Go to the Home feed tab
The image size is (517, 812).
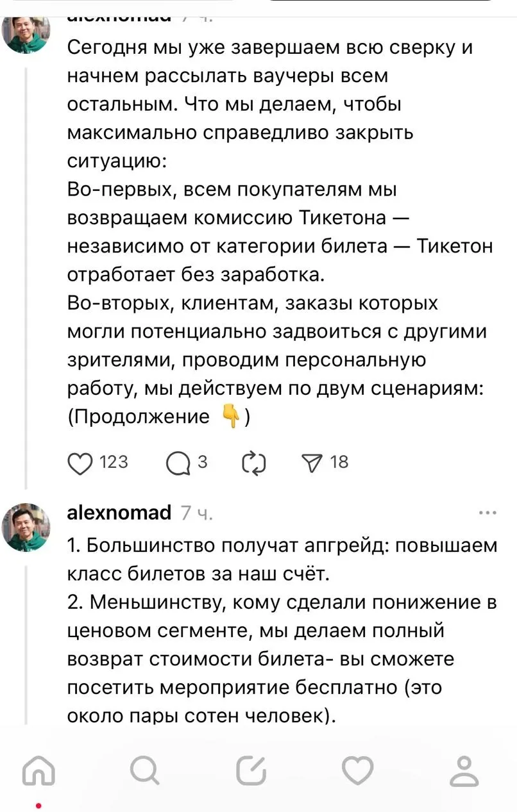(38, 772)
